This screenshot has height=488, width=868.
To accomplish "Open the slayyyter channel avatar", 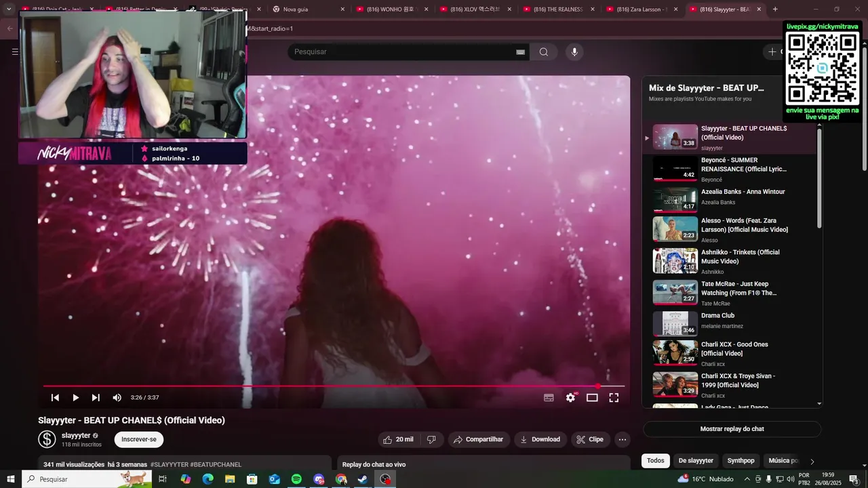I will click(x=47, y=439).
